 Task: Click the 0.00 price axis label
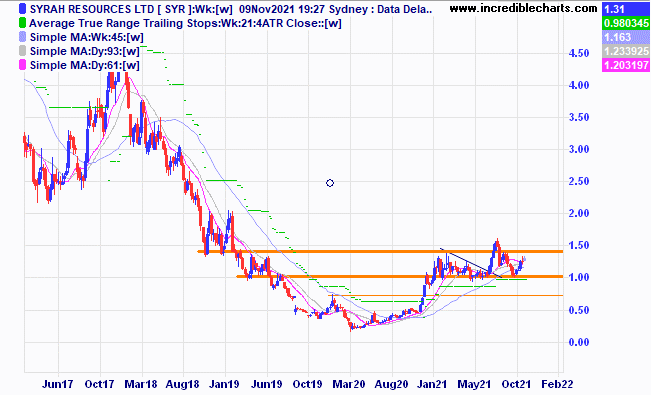pos(579,342)
